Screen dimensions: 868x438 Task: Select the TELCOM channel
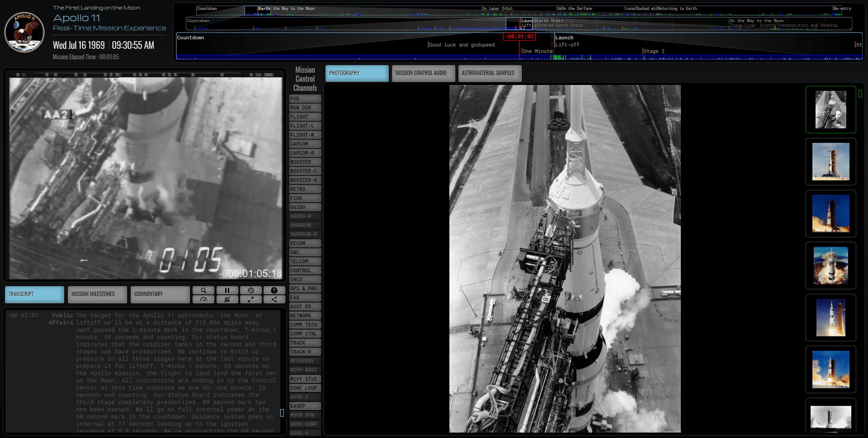[305, 261]
